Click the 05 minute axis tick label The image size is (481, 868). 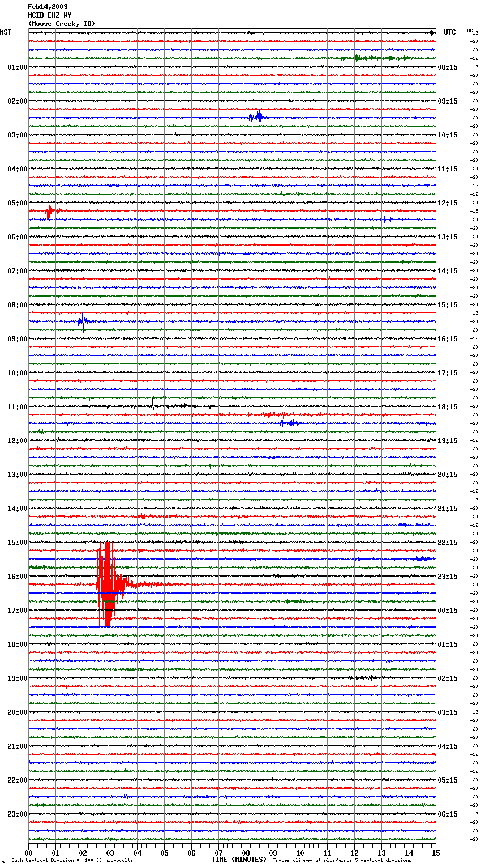[x=165, y=853]
